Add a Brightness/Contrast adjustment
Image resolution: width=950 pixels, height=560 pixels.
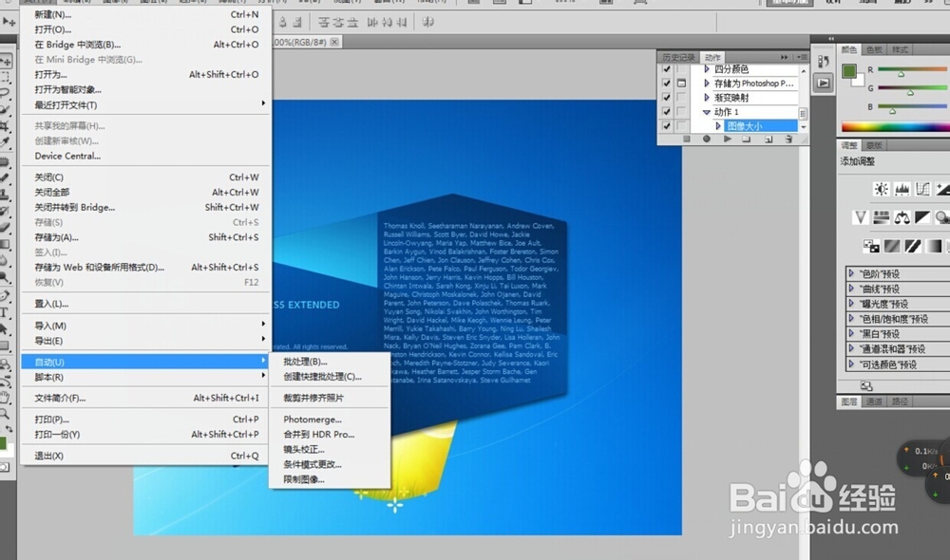coord(881,189)
